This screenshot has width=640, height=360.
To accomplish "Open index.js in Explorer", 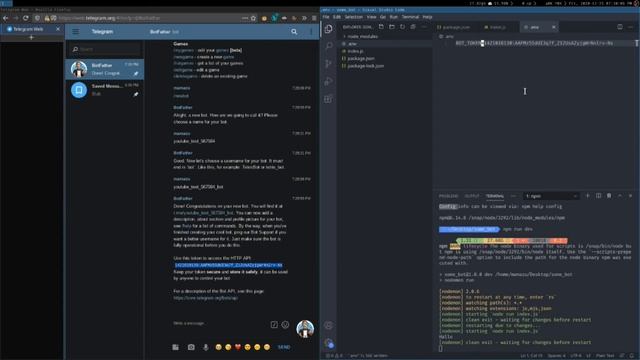I will 356,51.
